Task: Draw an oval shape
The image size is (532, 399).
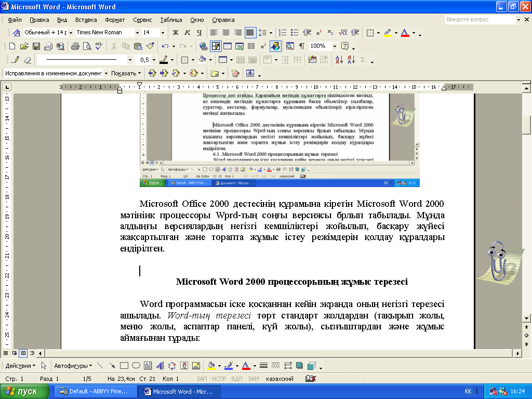Action: pos(136,366)
